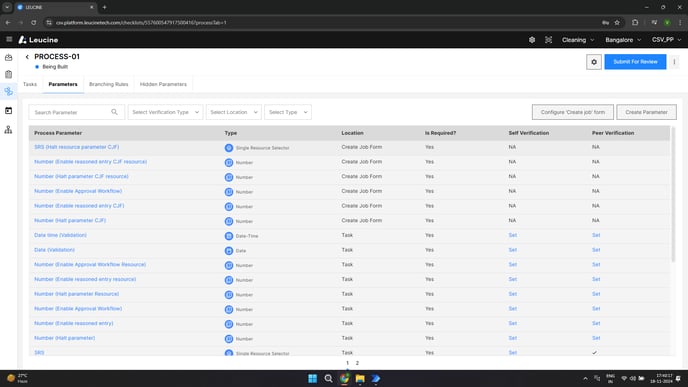Open Select Location dropdown
Viewport: 688px width, 387px height.
tap(233, 112)
